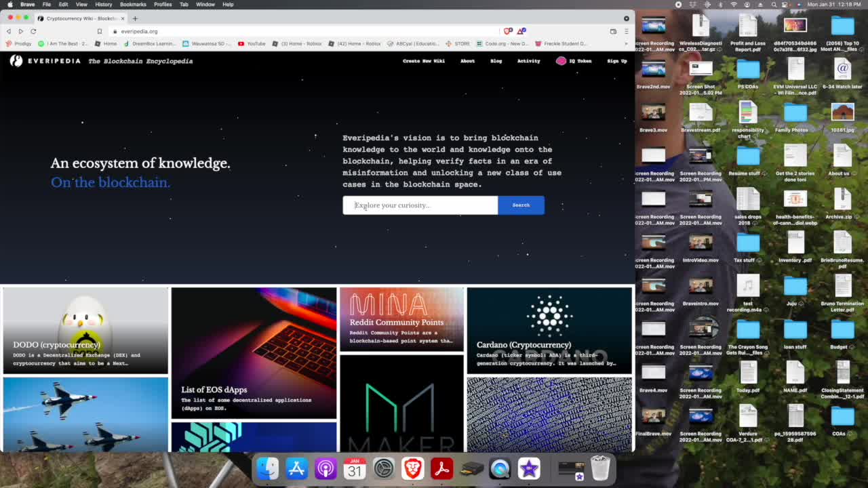868x488 pixels.
Task: Open a new browser tab
Action: pos(135,18)
